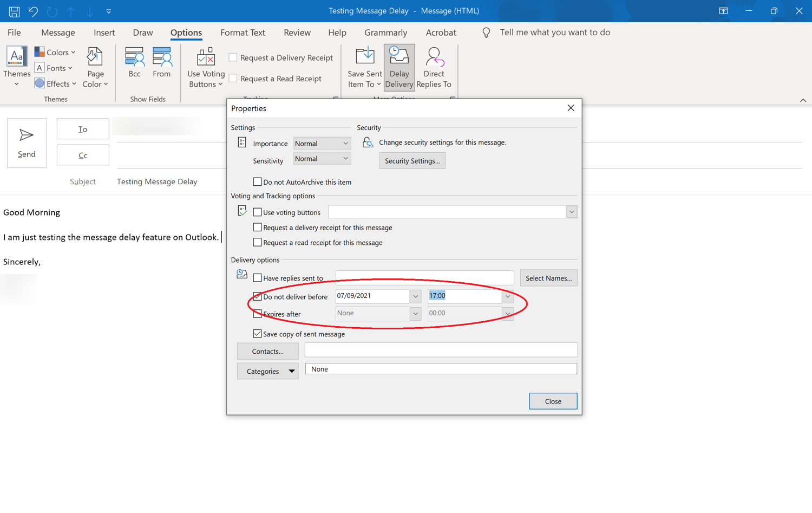Uncheck Do not deliver before
This screenshot has width=812, height=513.
click(x=257, y=296)
